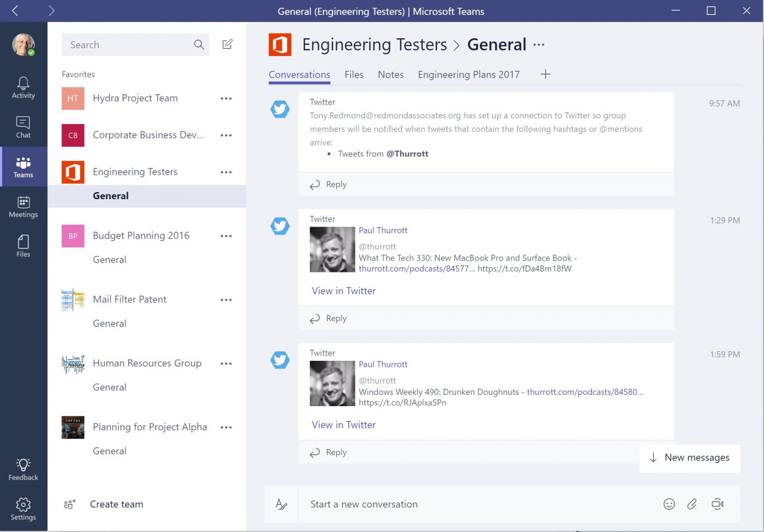Switch to the Conversations tab
The height and width of the screenshot is (532, 764).
(299, 75)
